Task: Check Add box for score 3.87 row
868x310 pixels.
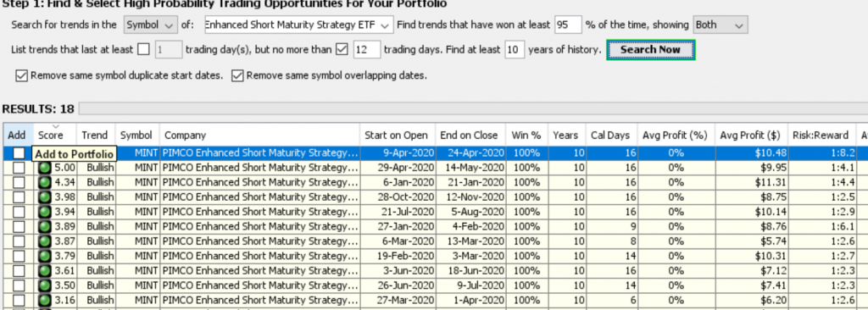Action: coord(19,241)
